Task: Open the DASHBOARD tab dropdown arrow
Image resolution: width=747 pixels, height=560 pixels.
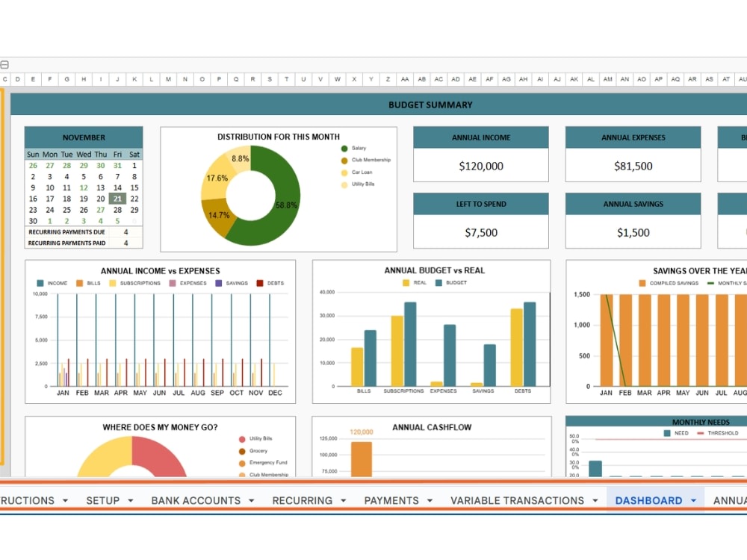Action: point(694,500)
